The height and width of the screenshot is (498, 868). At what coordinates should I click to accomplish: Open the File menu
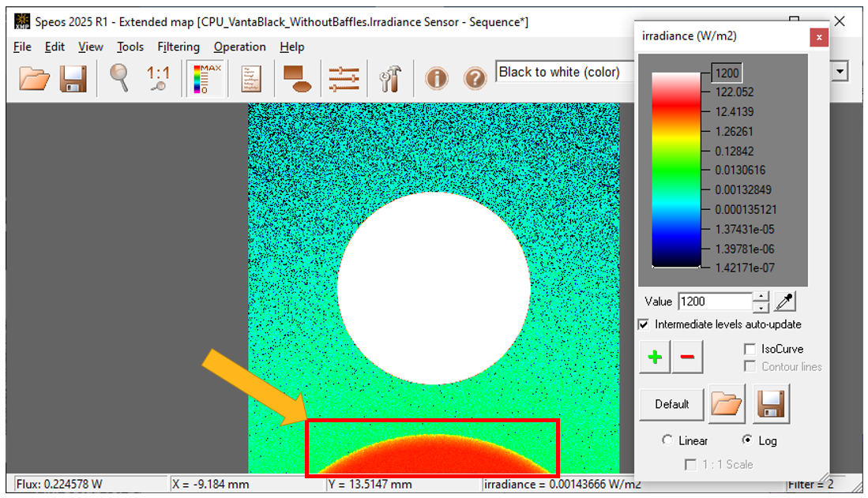point(22,47)
